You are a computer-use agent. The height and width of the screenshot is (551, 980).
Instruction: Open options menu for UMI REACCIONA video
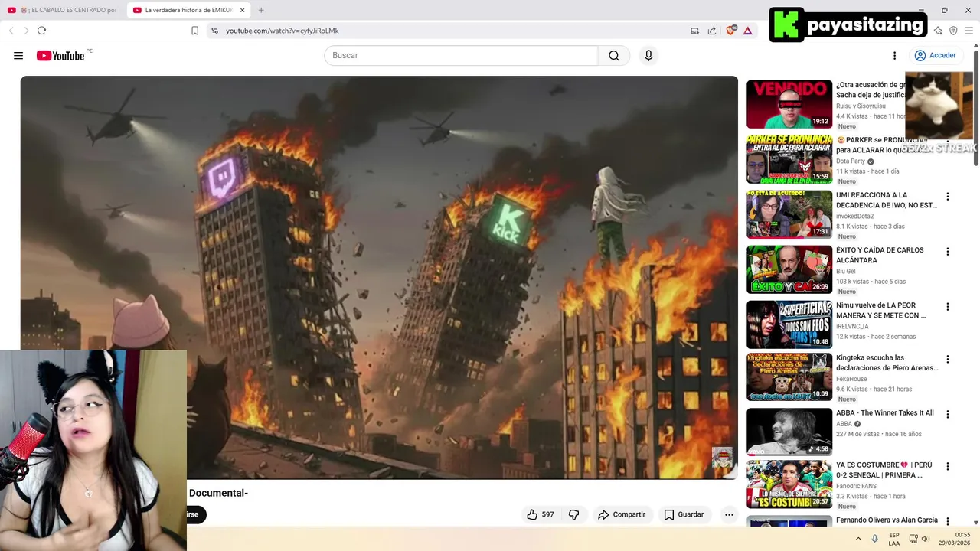click(947, 197)
